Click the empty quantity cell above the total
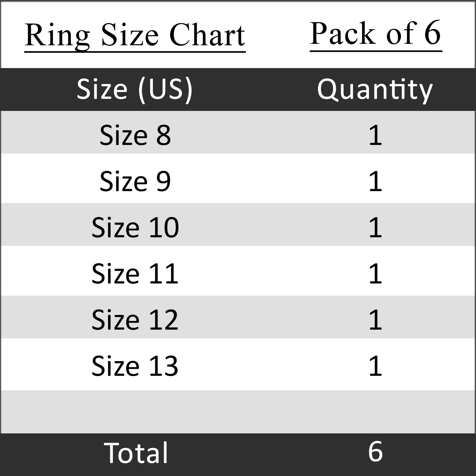Viewport: 476px width, 476px height. coord(375,412)
